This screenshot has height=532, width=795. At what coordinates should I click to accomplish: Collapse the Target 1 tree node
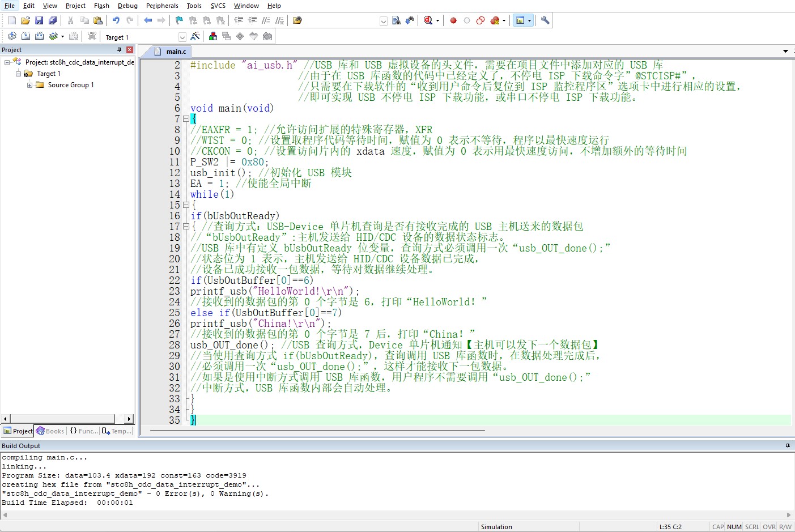(18, 74)
